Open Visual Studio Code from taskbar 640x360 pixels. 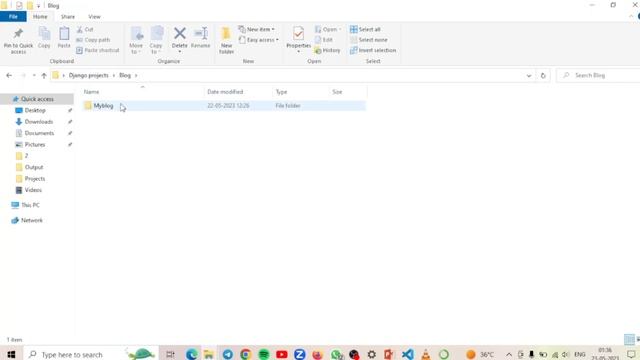[x=407, y=354]
